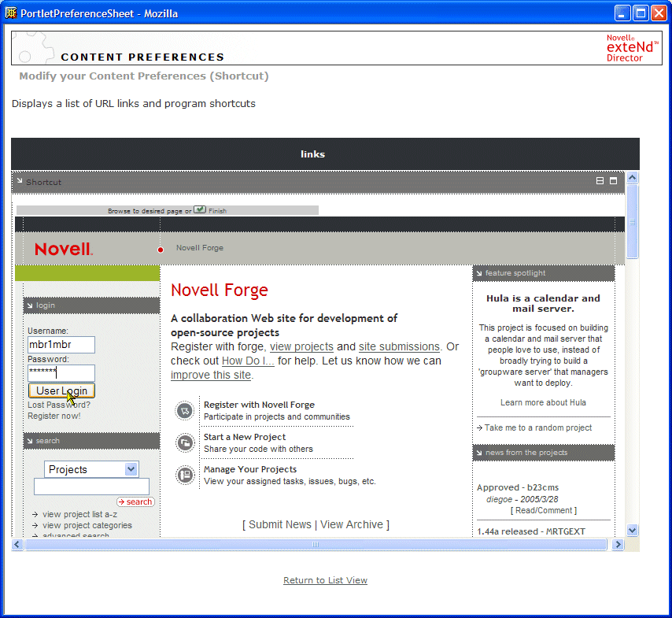Screen dimensions: 672x618
Task: Click the vertical scrollbar down arrow
Action: pos(632,531)
